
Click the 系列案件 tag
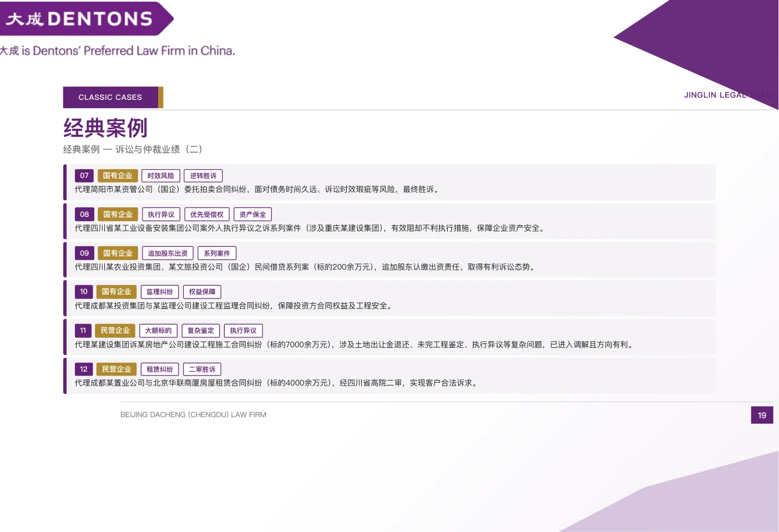[217, 254]
